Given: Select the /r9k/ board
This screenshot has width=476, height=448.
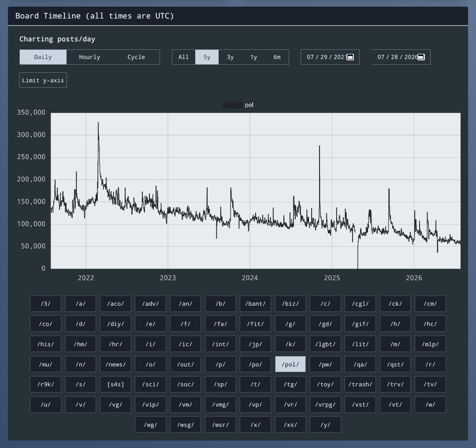Looking at the screenshot, I should (45, 384).
